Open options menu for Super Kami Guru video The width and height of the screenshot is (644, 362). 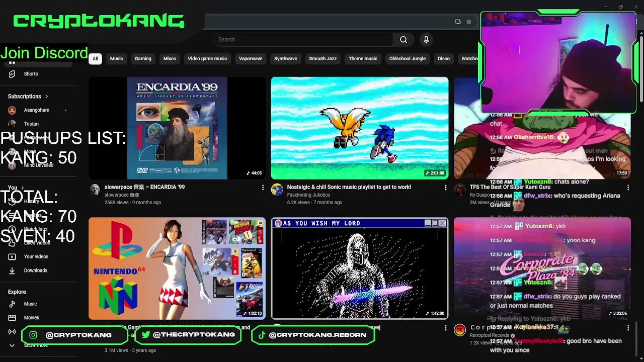click(628, 188)
